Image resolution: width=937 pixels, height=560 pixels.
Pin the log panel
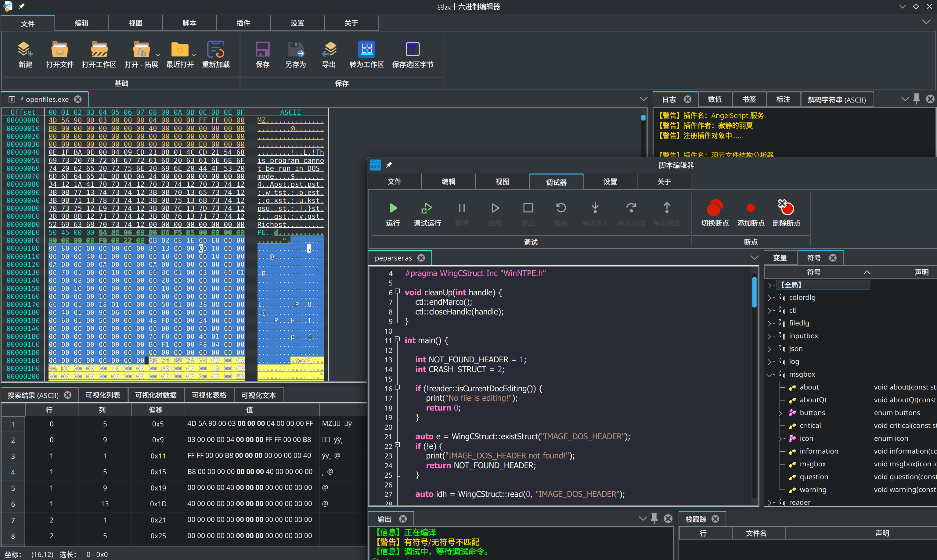click(x=916, y=99)
